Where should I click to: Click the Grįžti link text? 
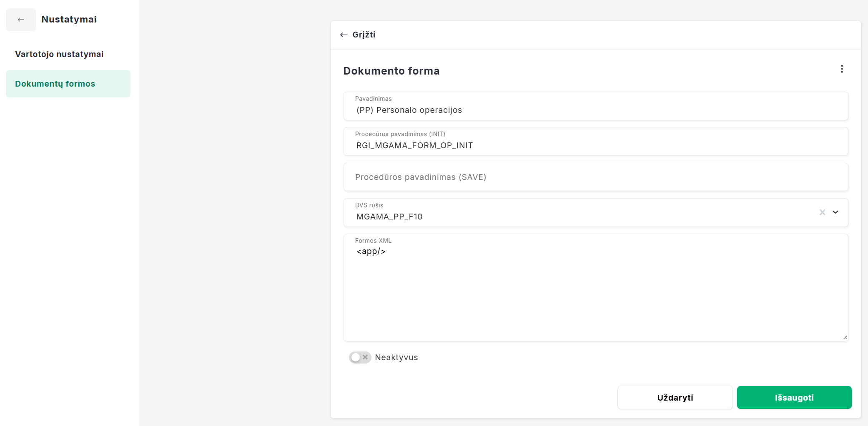pos(364,35)
